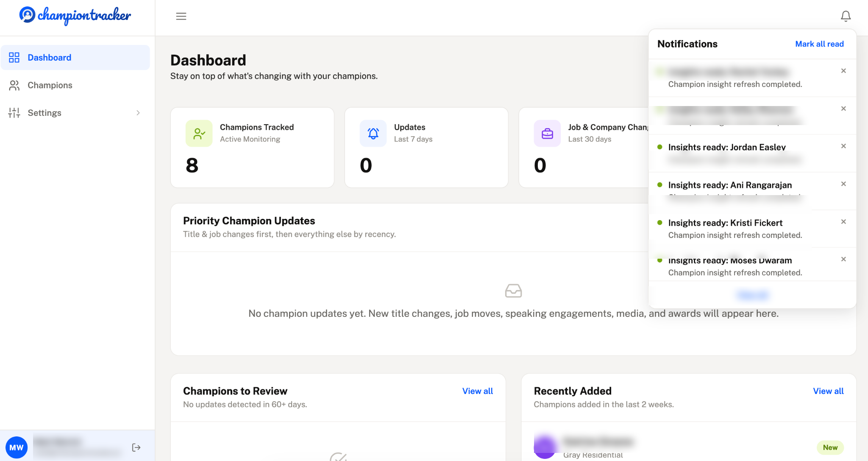This screenshot has height=461, width=868.
Task: Dismiss the Ani Rangarajan notification
Action: pyautogui.click(x=843, y=184)
